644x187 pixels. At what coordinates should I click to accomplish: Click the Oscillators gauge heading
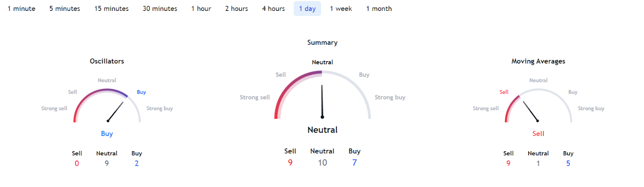(107, 61)
